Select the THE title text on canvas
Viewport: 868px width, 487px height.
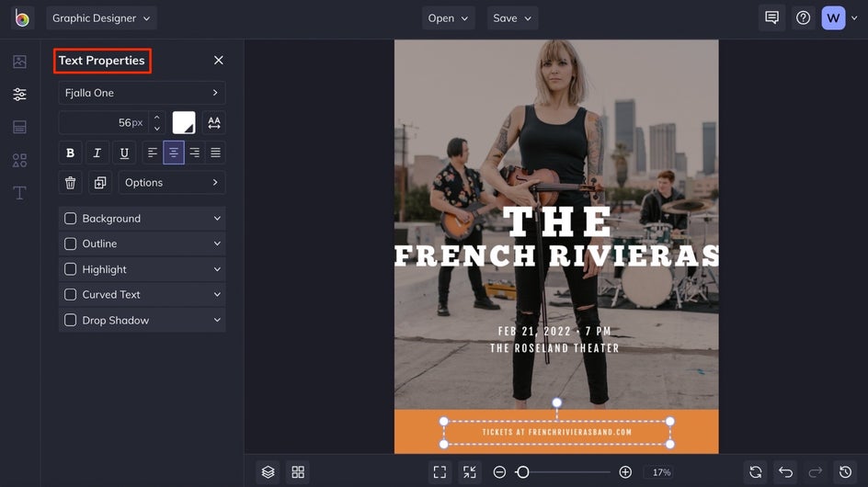pyautogui.click(x=557, y=221)
